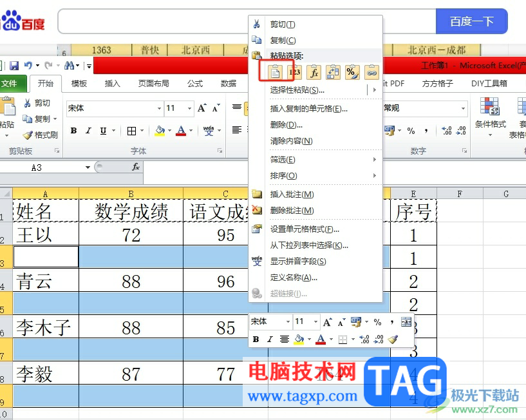Click the mini toolbar Center align icon
Viewport: 526px width, 420px height.
pyautogui.click(x=285, y=339)
